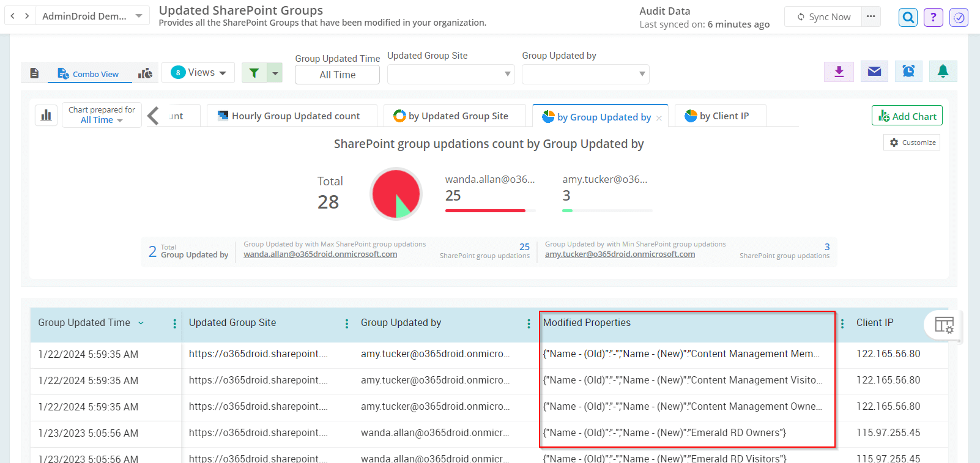This screenshot has width=980, height=463.
Task: Open the Group Updated by combo box
Action: [x=585, y=74]
